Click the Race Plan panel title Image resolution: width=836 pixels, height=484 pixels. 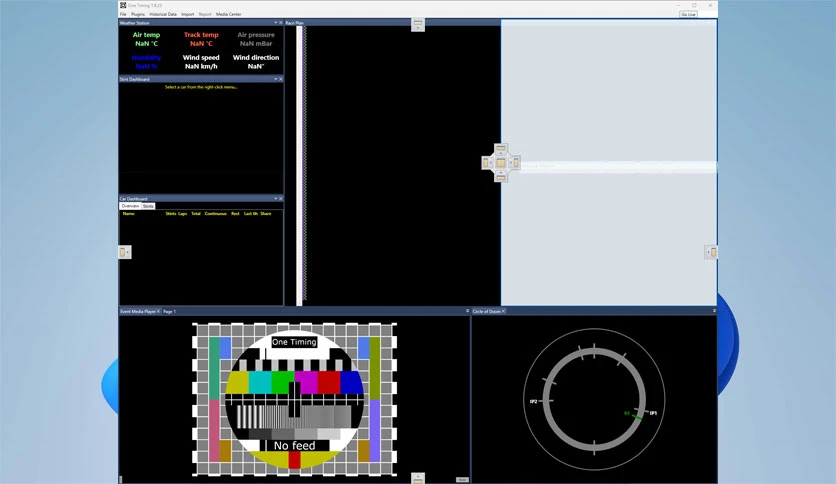tap(294, 23)
